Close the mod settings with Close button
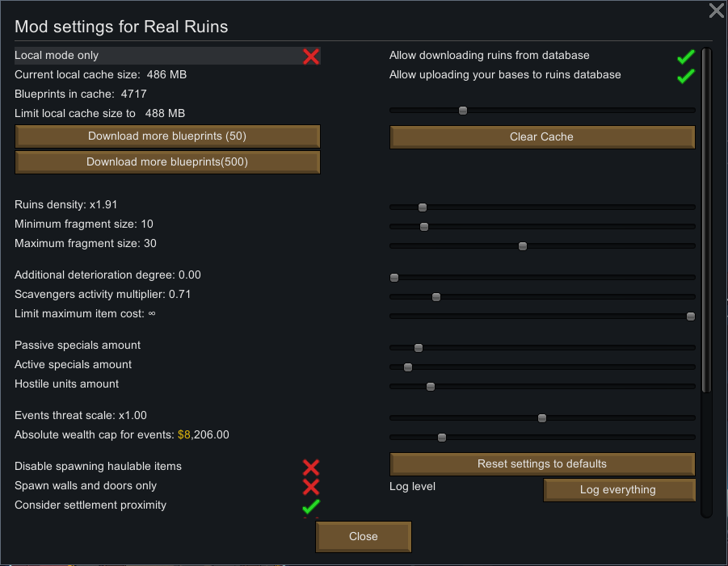This screenshot has width=728, height=566. [x=363, y=537]
